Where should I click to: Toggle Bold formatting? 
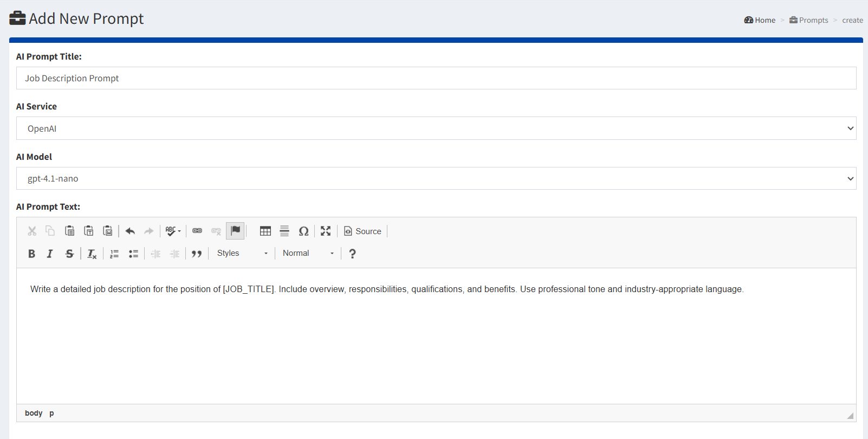pos(31,254)
